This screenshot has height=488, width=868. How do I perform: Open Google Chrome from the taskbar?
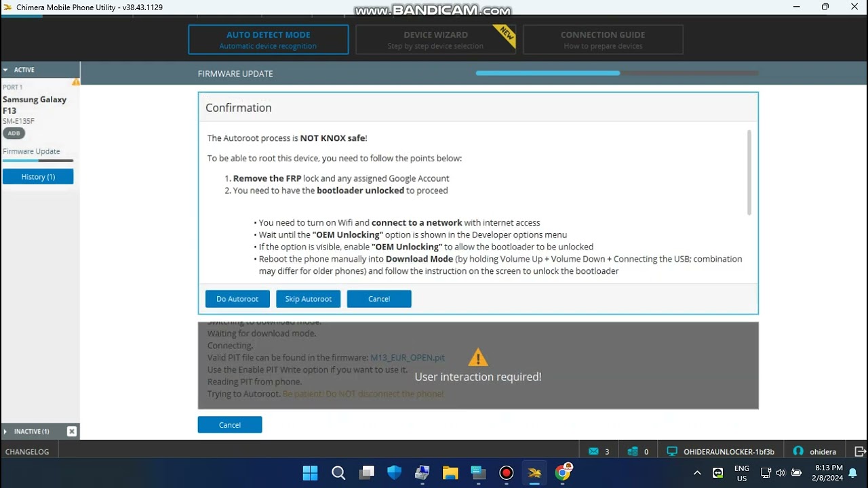coord(563,472)
